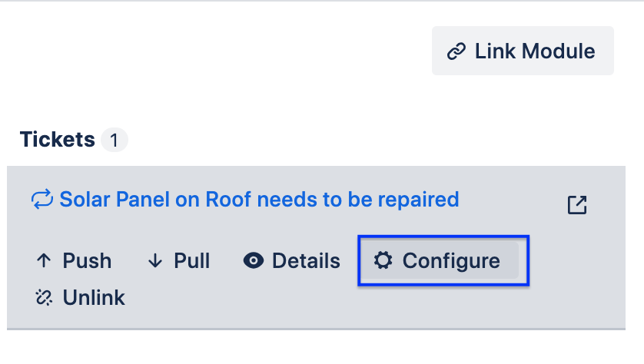Viewport: 644px width, 364px height.
Task: Click the circular sync arrows icon
Action: click(x=41, y=200)
